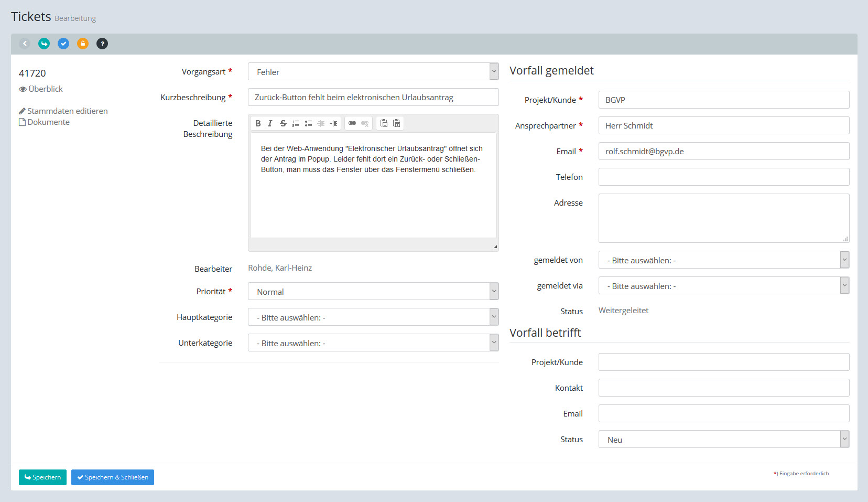Insert a numbered list in the editor

point(296,123)
